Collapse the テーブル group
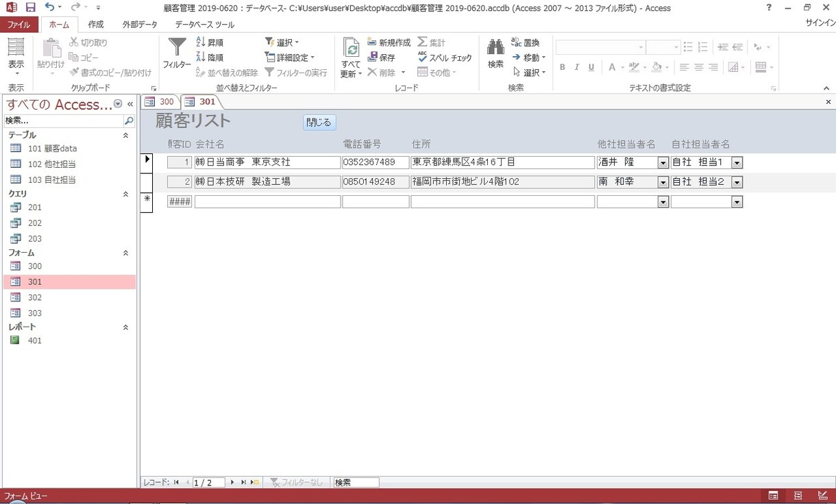Screen dimensions: 836x504 125,136
